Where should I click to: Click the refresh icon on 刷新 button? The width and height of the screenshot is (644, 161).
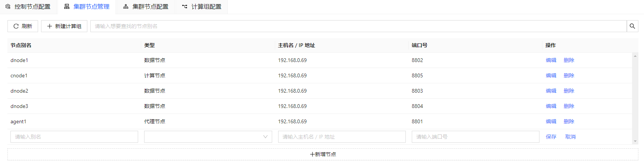16,26
